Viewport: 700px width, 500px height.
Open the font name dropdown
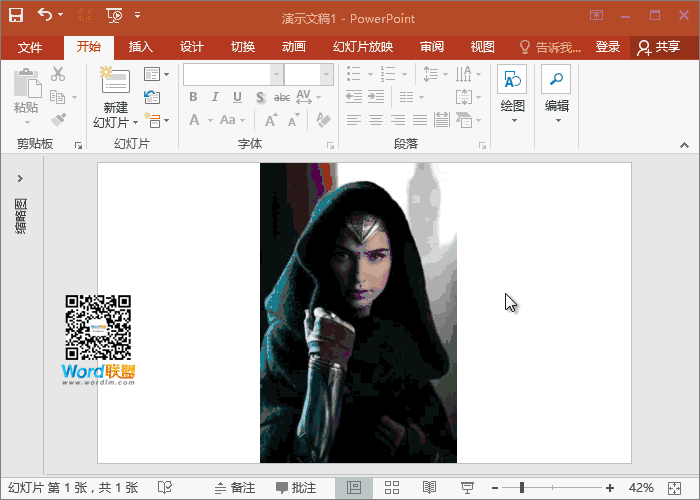[276, 74]
